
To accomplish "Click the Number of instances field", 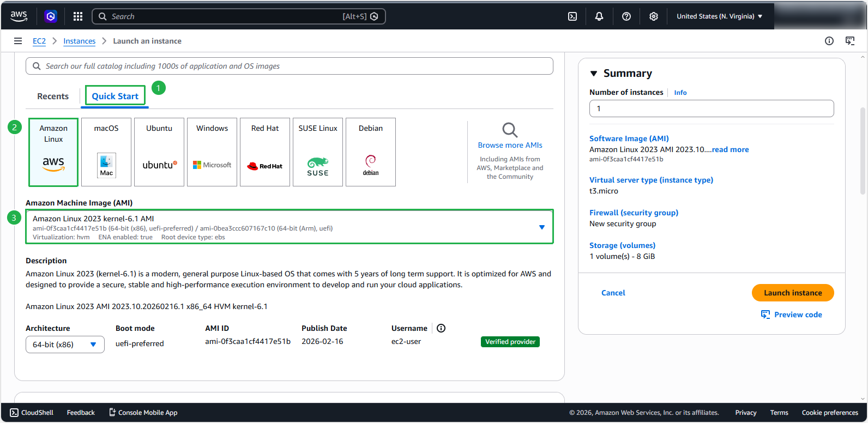I will pyautogui.click(x=712, y=108).
